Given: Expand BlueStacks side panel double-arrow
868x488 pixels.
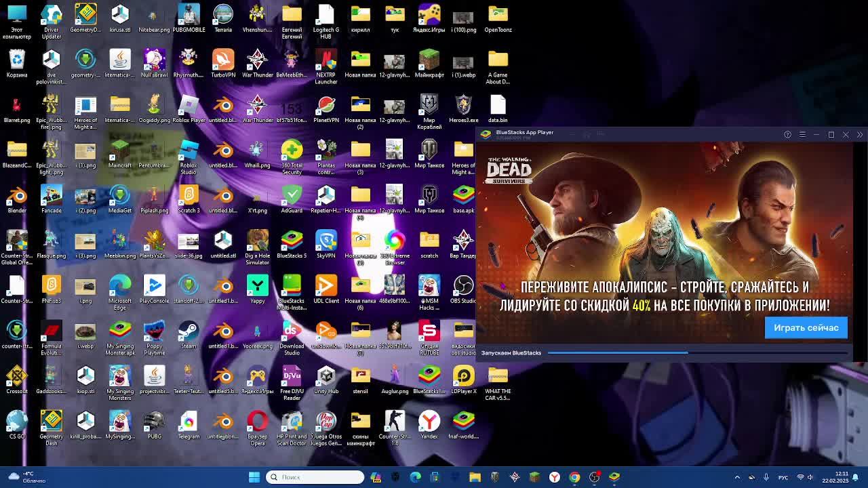Looking at the screenshot, I should (860, 134).
